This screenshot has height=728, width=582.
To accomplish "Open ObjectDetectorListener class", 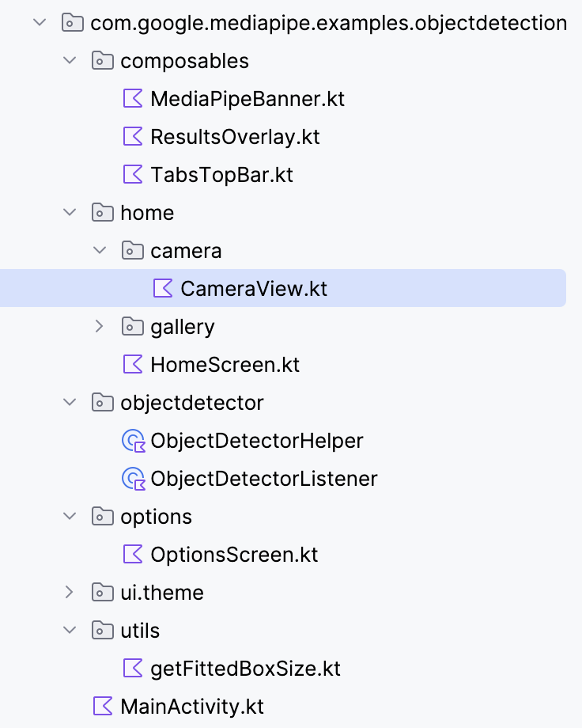I will tap(264, 480).
